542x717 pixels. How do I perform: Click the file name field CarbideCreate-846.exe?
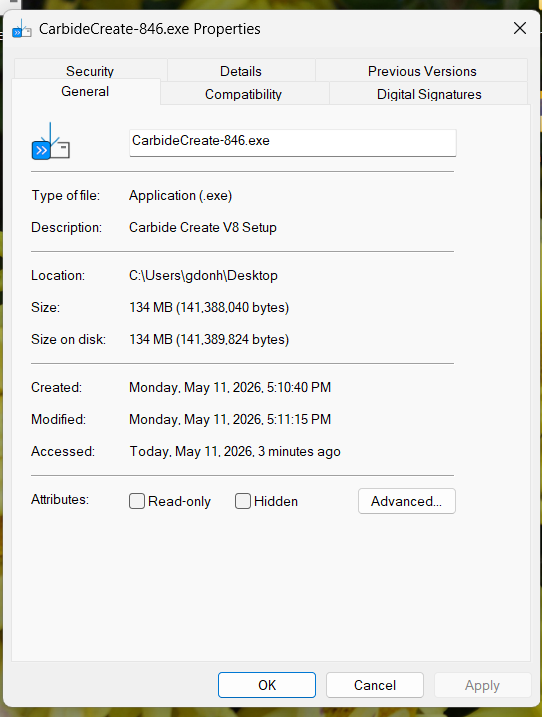(x=293, y=143)
